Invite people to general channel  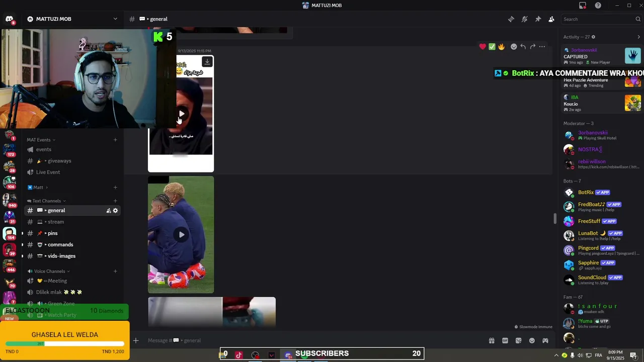click(108, 211)
